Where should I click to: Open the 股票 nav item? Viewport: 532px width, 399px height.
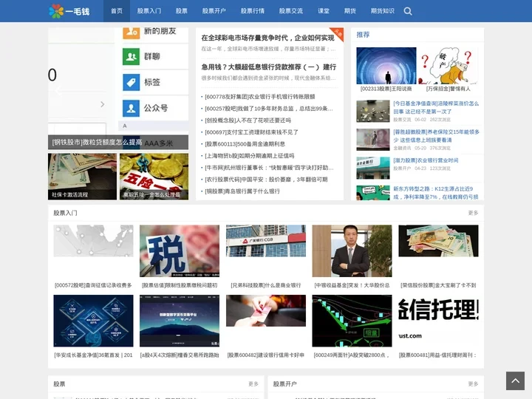(x=182, y=11)
